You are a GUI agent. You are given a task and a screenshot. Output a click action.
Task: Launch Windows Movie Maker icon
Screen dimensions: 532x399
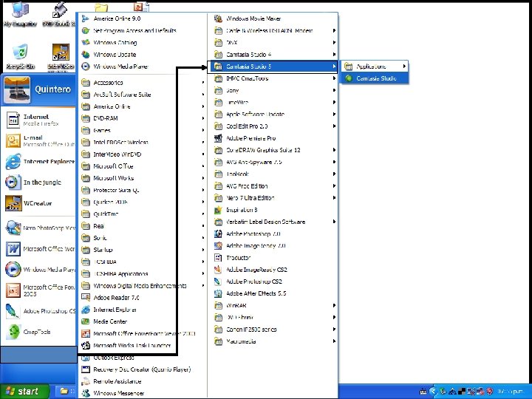click(x=219, y=18)
